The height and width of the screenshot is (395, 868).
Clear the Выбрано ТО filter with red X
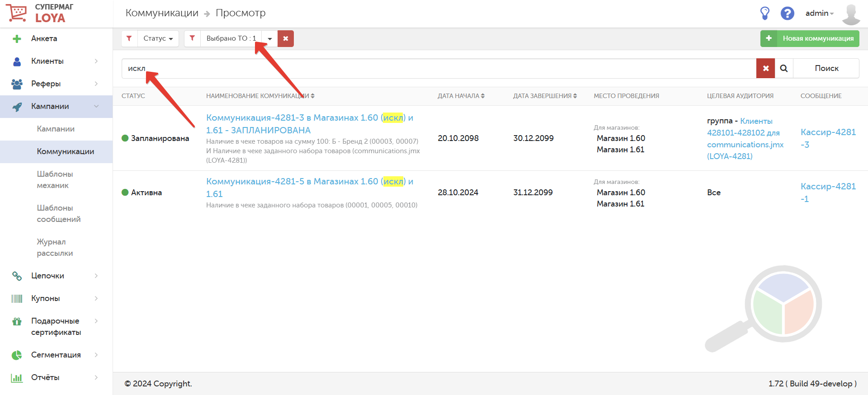286,38
